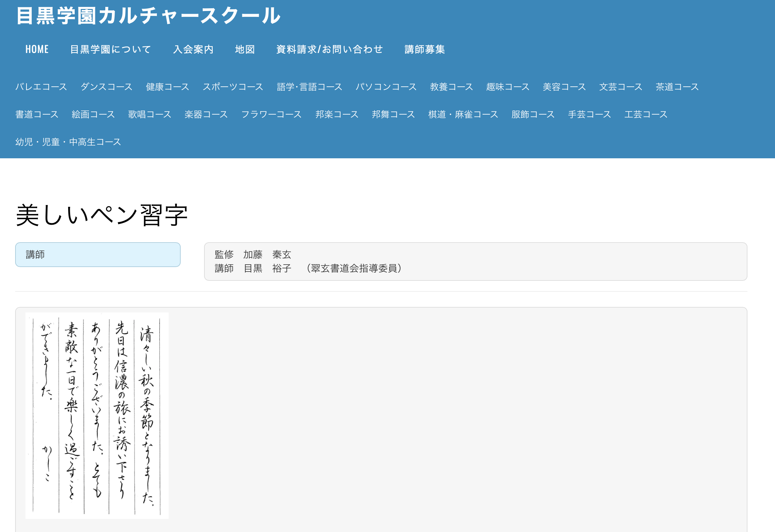Open パソコンコース category
775x532 pixels.
point(386,87)
